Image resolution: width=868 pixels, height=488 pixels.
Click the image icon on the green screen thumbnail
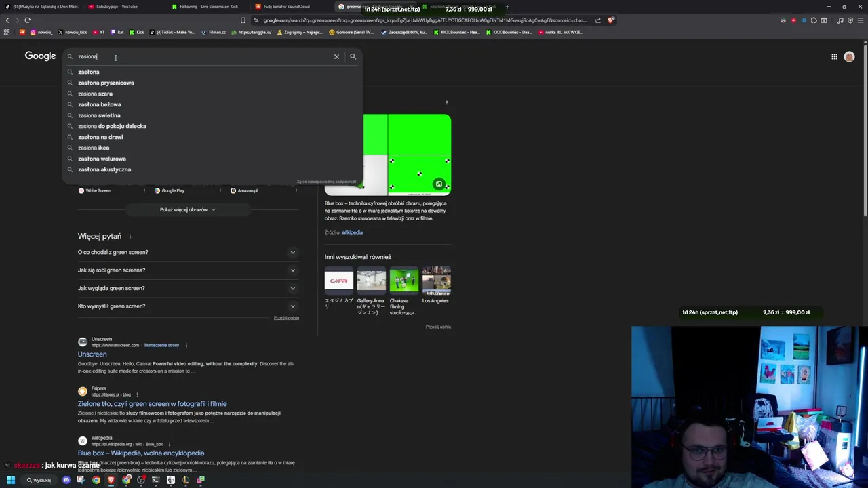point(439,184)
